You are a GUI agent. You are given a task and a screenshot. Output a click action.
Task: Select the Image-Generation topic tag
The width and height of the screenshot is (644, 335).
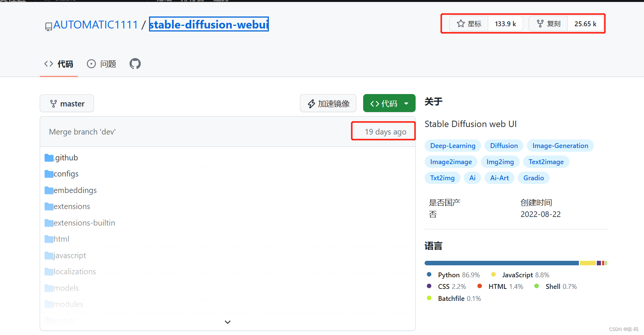pos(560,146)
